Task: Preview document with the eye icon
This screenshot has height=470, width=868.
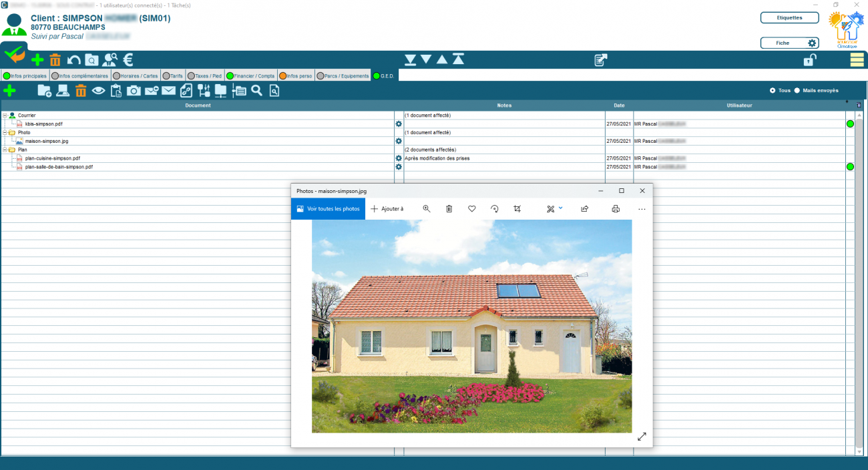Action: click(x=98, y=90)
